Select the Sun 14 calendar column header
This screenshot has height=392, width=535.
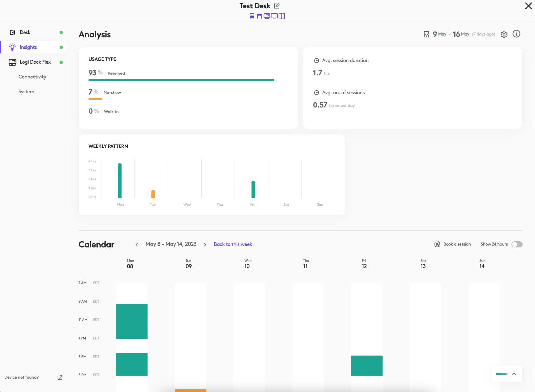[482, 264]
